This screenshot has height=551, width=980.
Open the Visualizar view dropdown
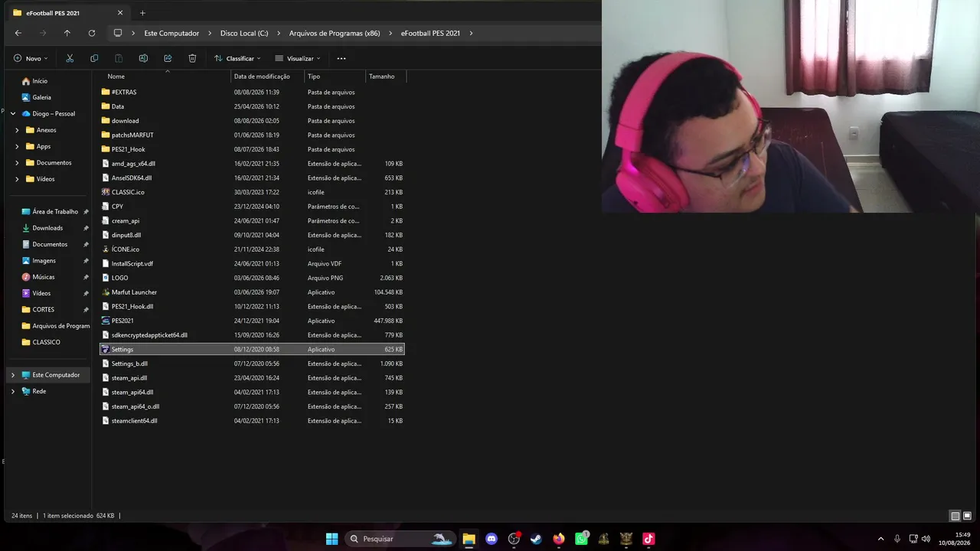tap(298, 58)
